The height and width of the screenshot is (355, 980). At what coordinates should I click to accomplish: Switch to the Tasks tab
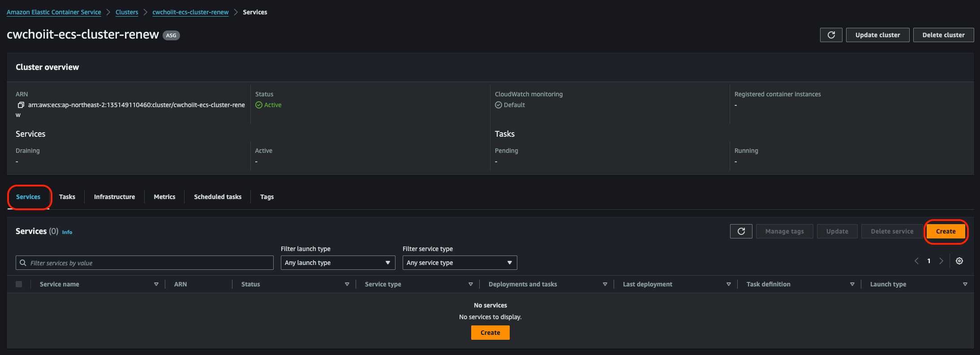(67, 197)
